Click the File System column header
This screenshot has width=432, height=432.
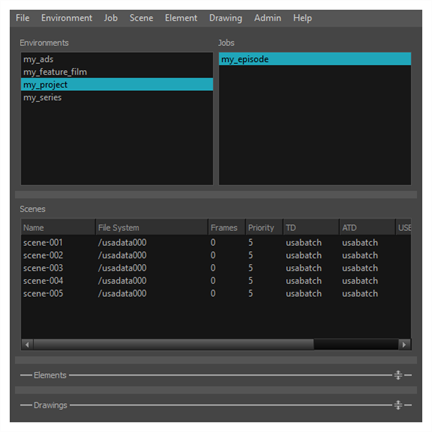152,228
